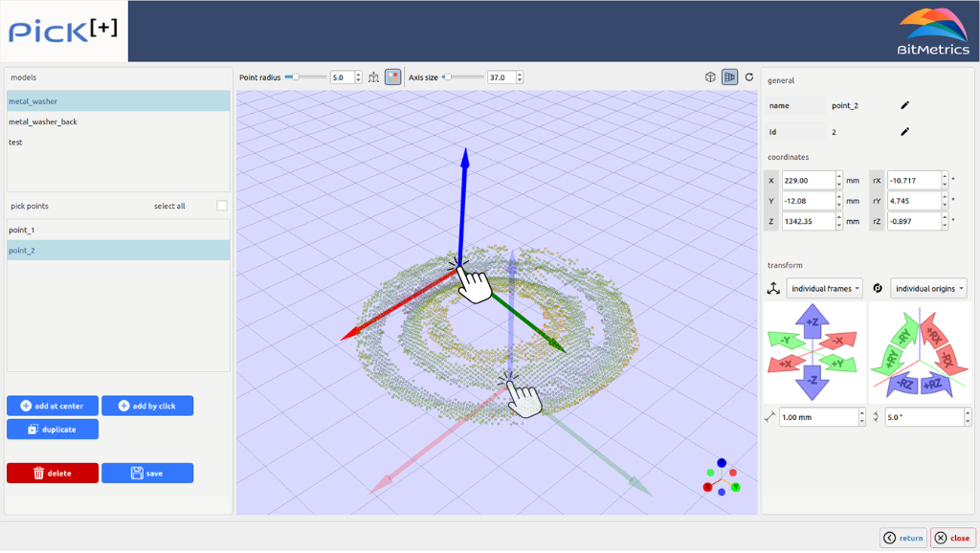The image size is (980, 553).
Task: Click the -Z translate arrow
Action: [812, 382]
